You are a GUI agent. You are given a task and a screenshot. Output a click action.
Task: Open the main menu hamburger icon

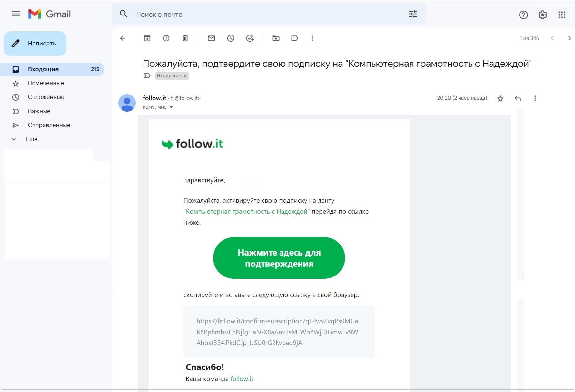coord(15,14)
